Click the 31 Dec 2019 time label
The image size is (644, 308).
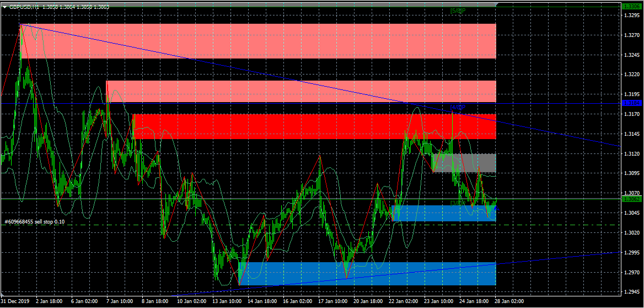[x=14, y=301]
